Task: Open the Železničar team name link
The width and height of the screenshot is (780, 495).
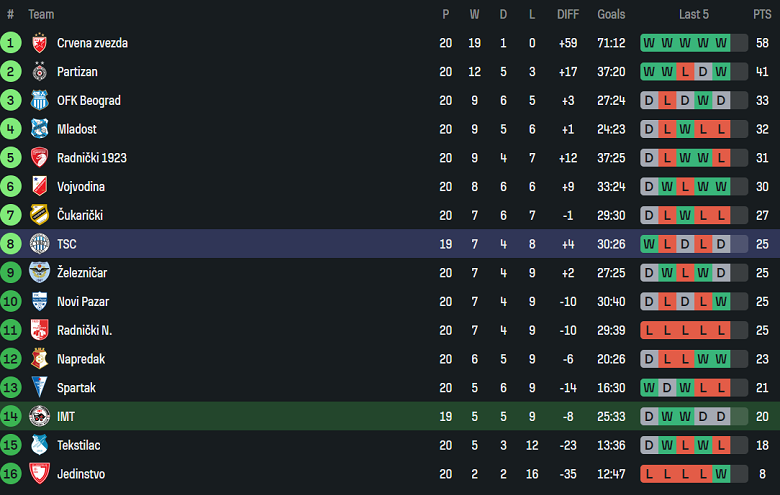Action: coord(82,273)
